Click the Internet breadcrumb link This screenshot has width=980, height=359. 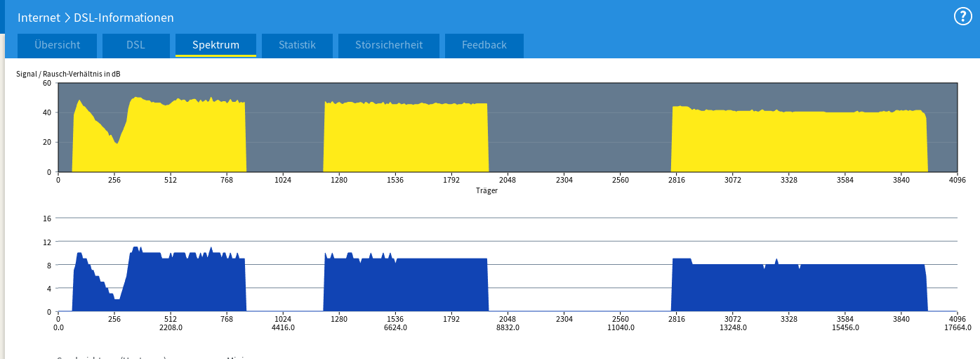coord(39,18)
